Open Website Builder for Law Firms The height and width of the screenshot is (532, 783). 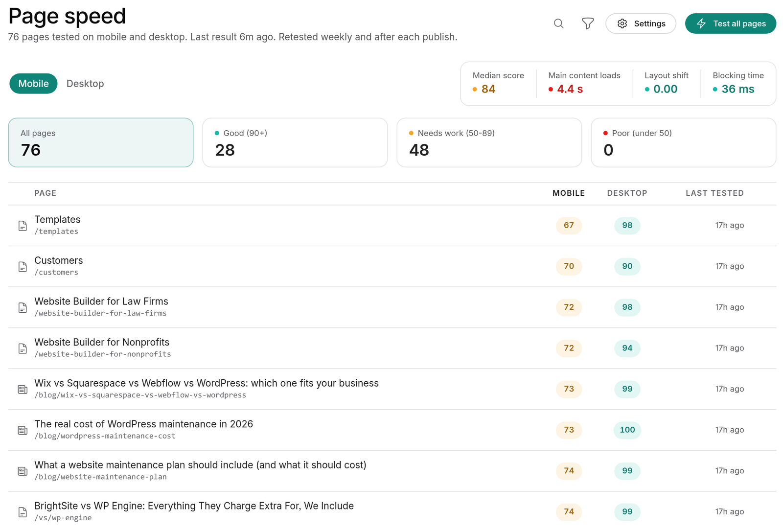point(392,307)
